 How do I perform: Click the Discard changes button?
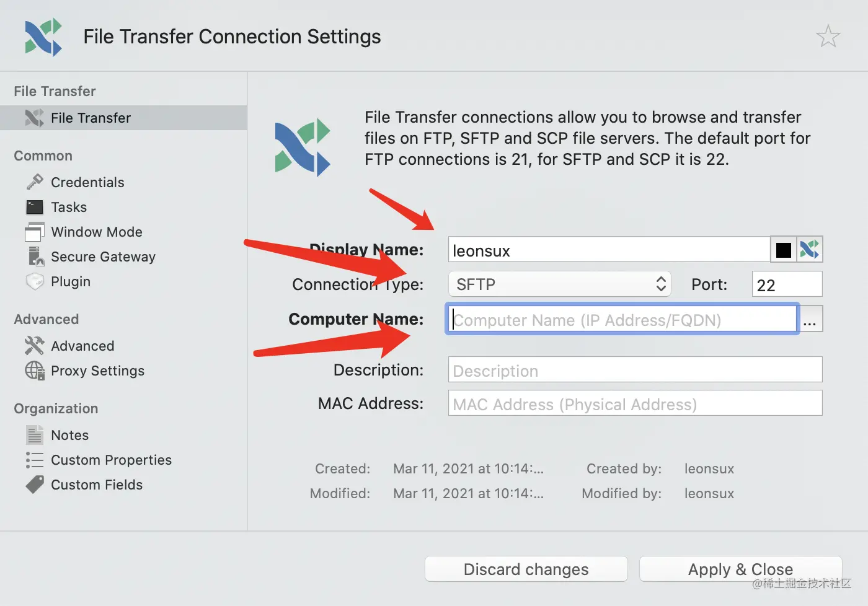coord(526,569)
